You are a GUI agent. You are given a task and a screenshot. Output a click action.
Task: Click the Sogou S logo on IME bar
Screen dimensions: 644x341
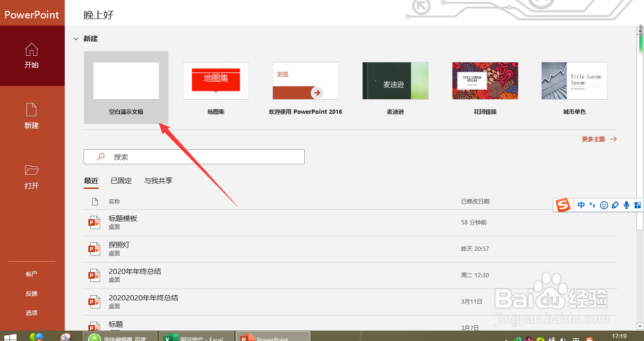pyautogui.click(x=563, y=205)
